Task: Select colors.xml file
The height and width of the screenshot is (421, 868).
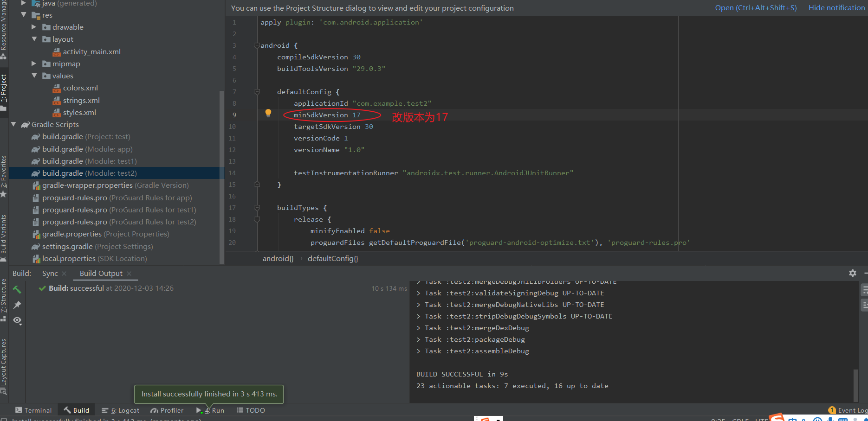Action: (x=75, y=88)
